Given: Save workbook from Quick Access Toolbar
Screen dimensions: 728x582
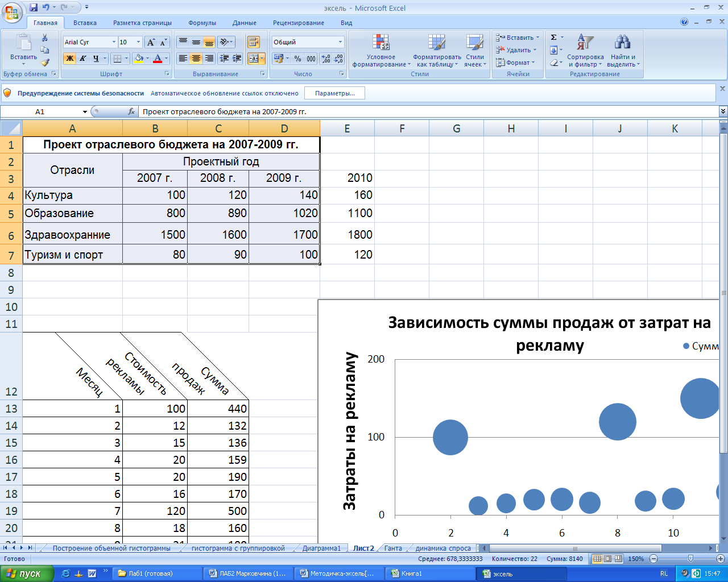Looking at the screenshot, I should pyautogui.click(x=34, y=7).
